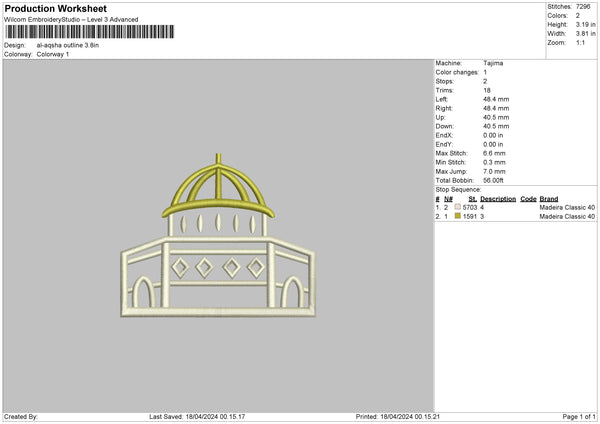Click 'Madeira Classic 40' in stop row 1

tap(567, 207)
